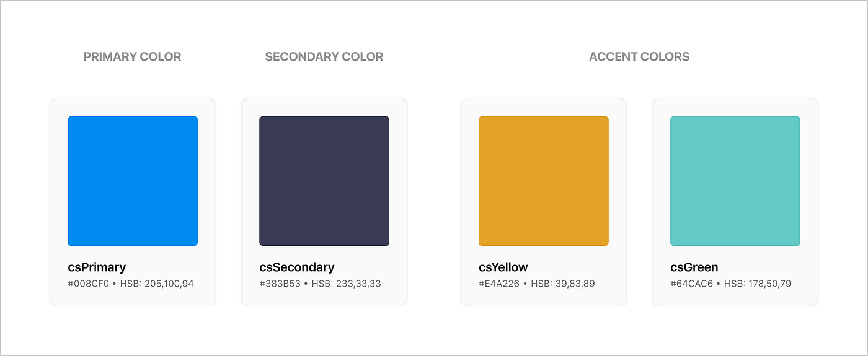Click the csYellow name label
868x356 pixels.
click(503, 267)
